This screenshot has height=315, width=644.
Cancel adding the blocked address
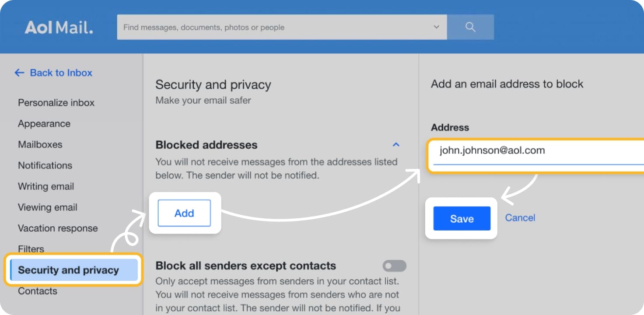[x=520, y=218]
